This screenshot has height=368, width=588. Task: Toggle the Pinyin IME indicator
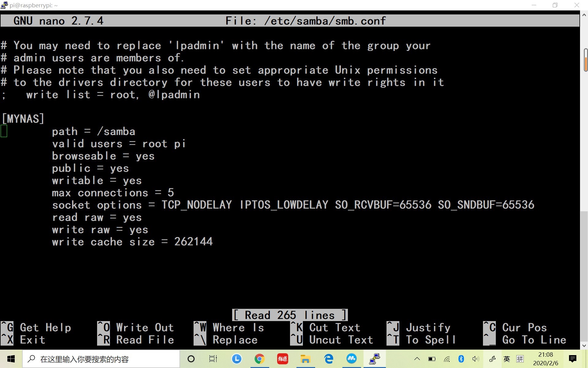tap(520, 359)
